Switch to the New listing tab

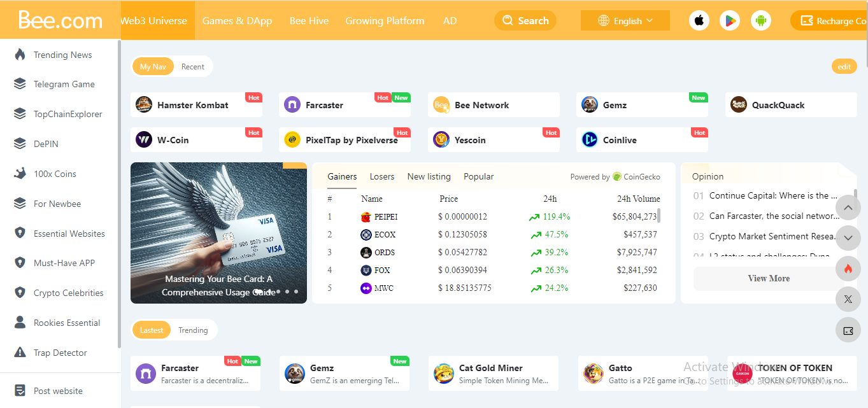429,176
